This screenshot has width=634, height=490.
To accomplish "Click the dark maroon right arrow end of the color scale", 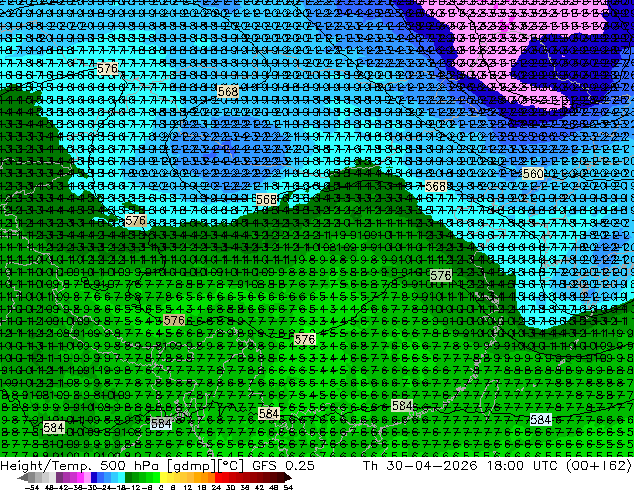I will [288, 477].
